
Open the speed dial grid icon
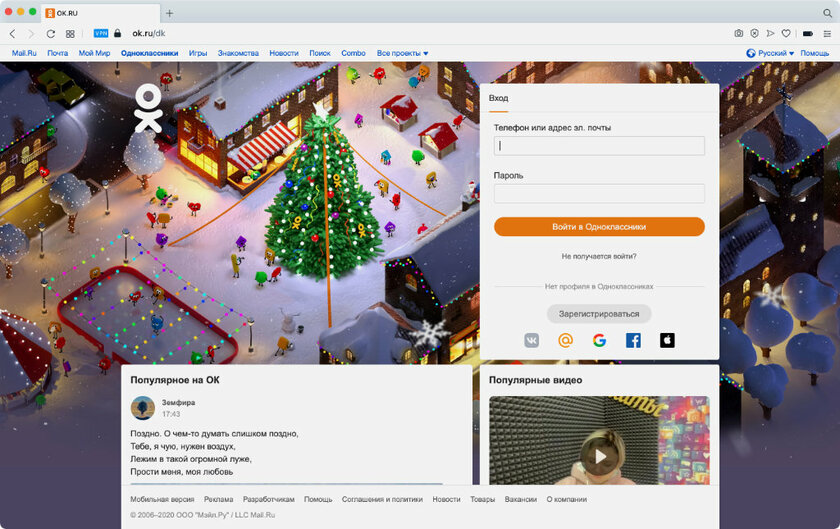(x=70, y=34)
